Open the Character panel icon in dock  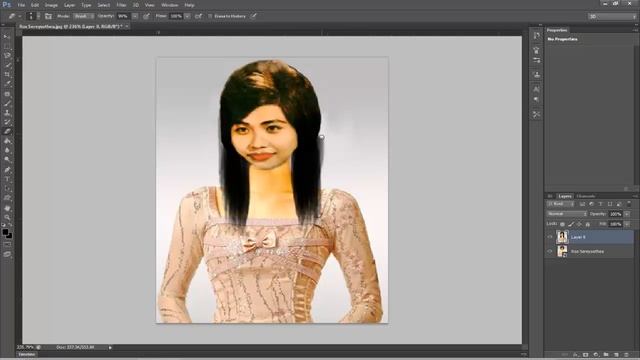pyautogui.click(x=536, y=89)
